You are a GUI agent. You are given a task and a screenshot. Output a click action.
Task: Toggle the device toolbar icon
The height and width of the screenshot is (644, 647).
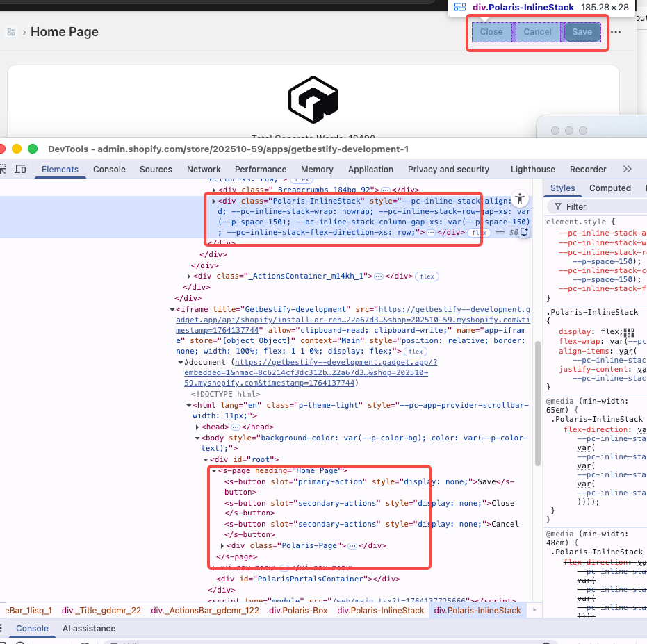click(x=20, y=169)
